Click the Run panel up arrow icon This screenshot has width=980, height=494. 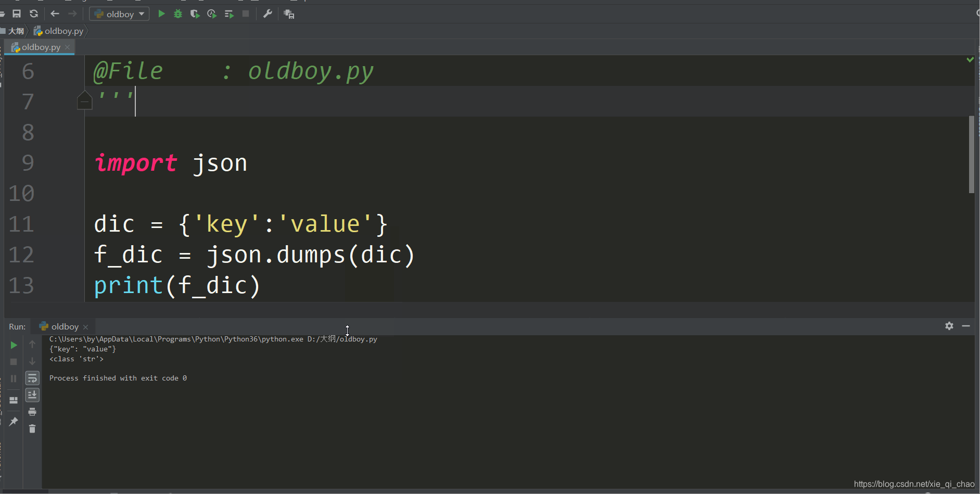32,344
